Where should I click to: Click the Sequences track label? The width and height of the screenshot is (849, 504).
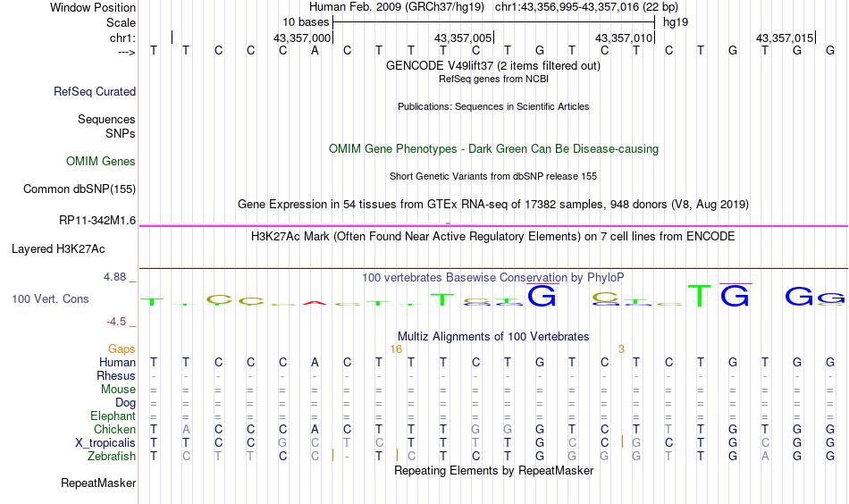tap(106, 119)
